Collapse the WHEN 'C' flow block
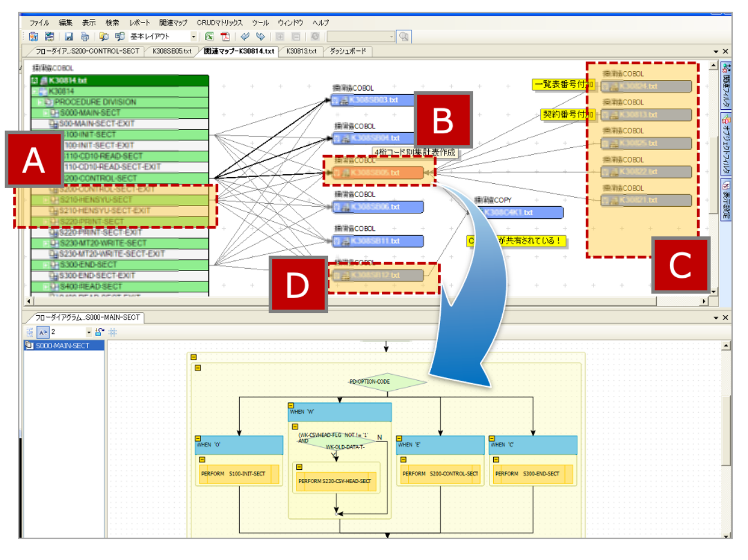Viewport: 748px width, 560px height. click(492, 438)
